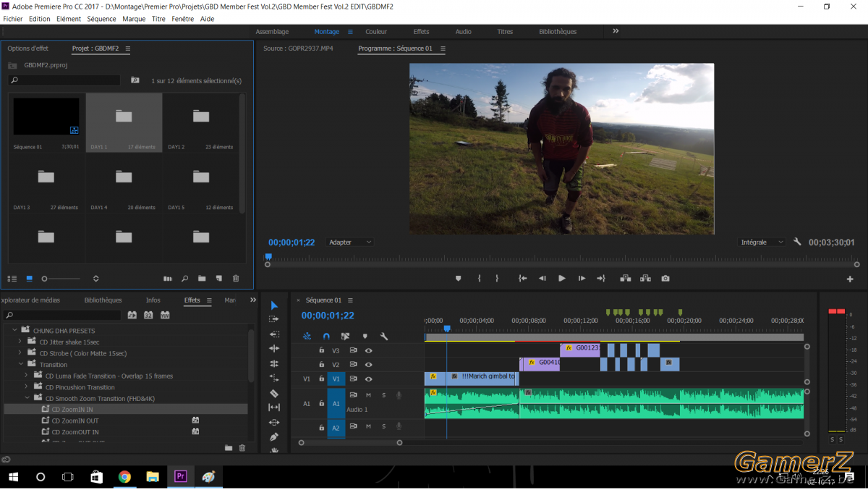Select the Selection arrow tool
The width and height of the screenshot is (868, 490).
pyautogui.click(x=273, y=305)
